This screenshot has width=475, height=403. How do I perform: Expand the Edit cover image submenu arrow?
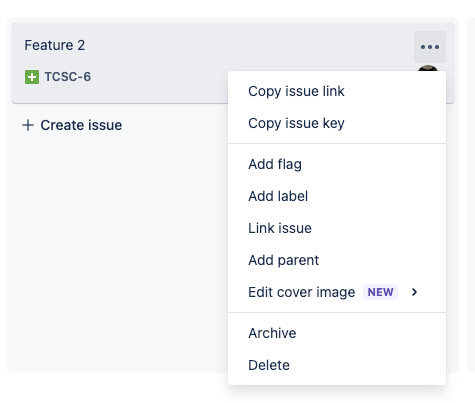[x=414, y=292]
